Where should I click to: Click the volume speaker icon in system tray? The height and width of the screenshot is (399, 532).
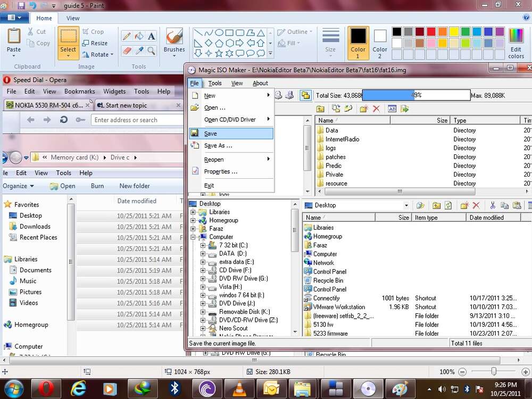[x=442, y=389]
